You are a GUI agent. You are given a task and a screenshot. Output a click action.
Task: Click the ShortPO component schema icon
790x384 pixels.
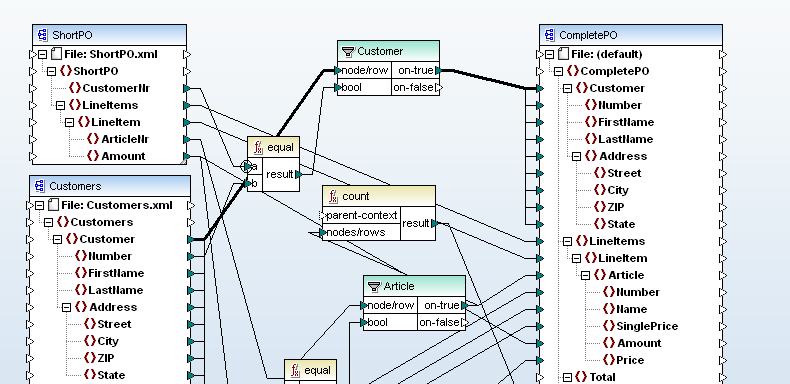(x=42, y=35)
